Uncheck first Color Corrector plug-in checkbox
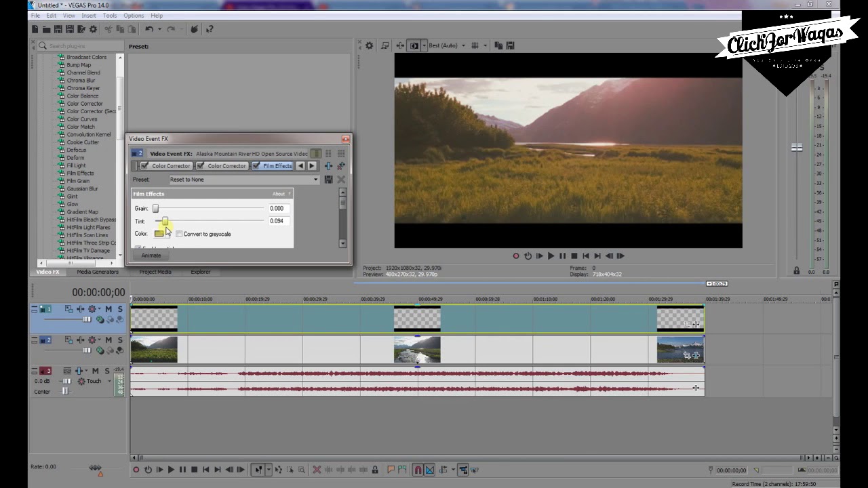This screenshot has height=488, width=868. coord(144,166)
